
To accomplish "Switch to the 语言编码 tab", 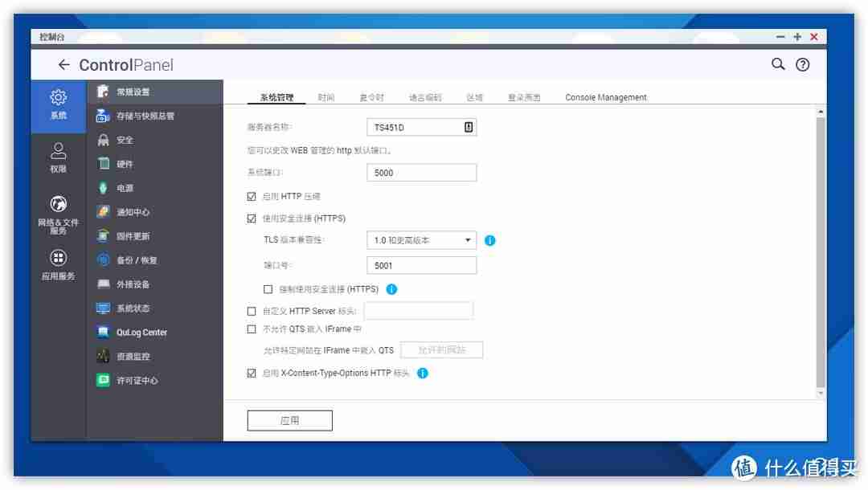I will click(x=425, y=97).
